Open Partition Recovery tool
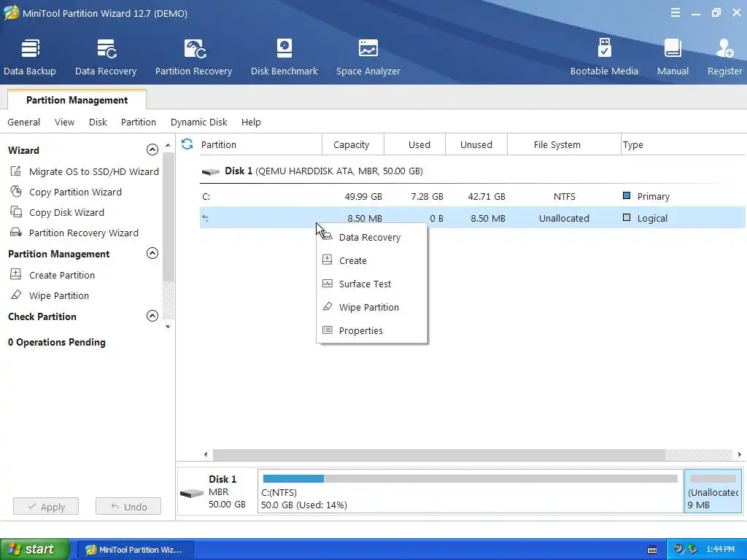This screenshot has width=747, height=560. click(x=193, y=57)
